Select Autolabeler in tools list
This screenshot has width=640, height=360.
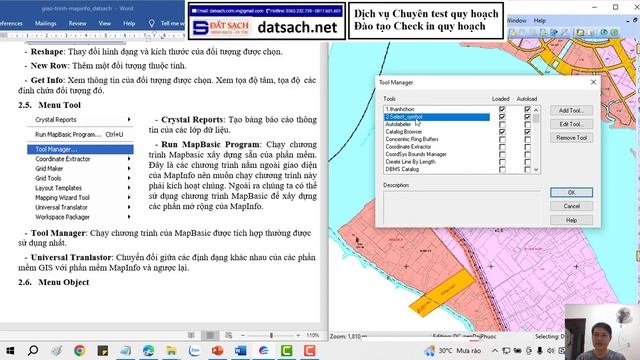pos(398,124)
